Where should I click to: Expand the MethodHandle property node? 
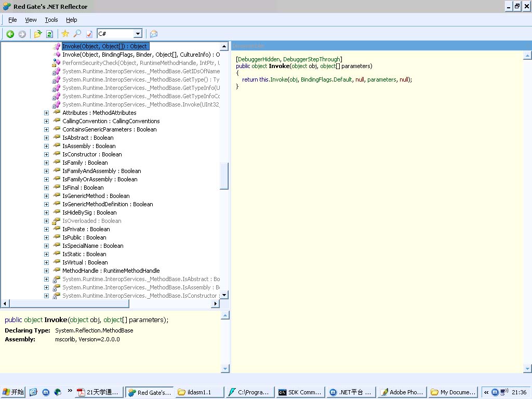click(x=46, y=271)
